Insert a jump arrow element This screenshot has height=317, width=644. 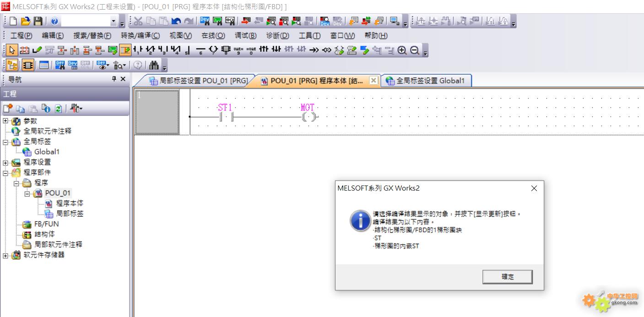(x=314, y=50)
